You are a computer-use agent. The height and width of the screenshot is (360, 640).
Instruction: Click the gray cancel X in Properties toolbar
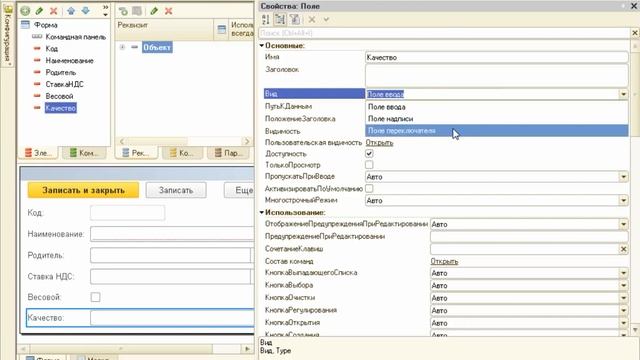312,19
